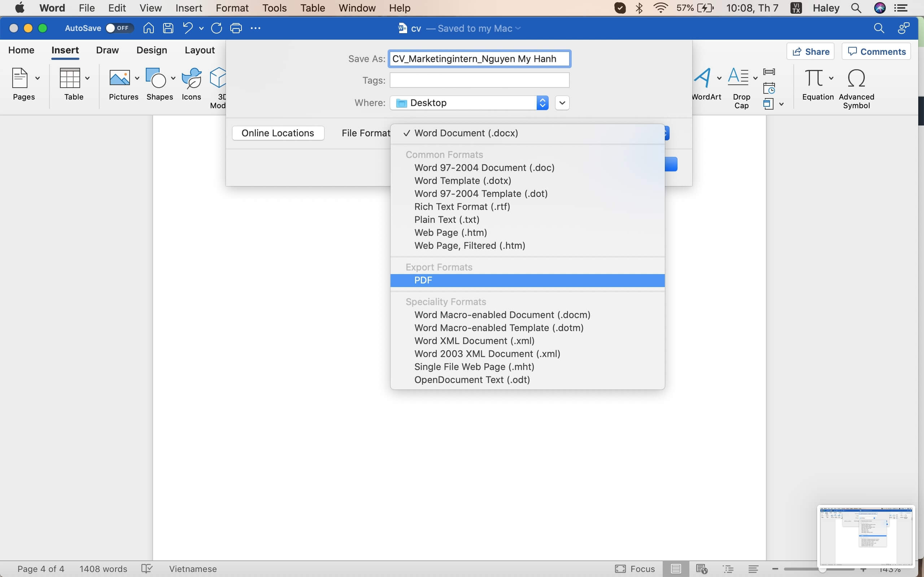Switch to the Design tab
The height and width of the screenshot is (577, 924).
coord(152,50)
